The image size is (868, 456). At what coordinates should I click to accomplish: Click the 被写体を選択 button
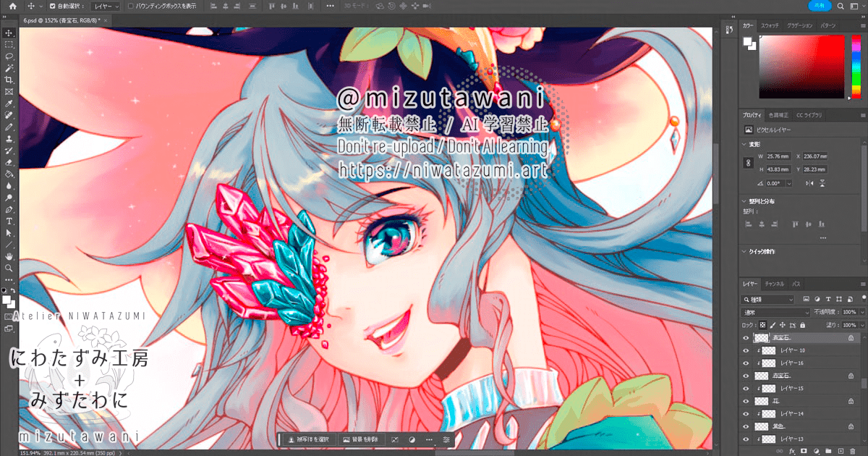[x=309, y=439]
